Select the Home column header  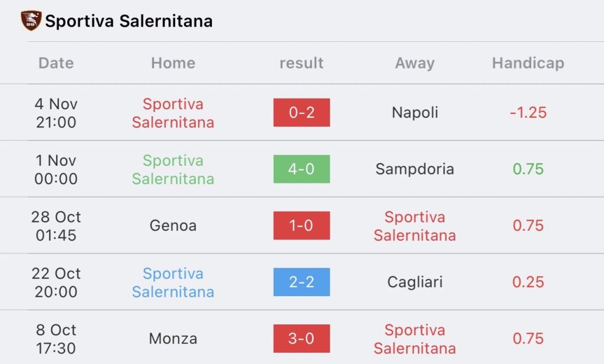point(173,63)
